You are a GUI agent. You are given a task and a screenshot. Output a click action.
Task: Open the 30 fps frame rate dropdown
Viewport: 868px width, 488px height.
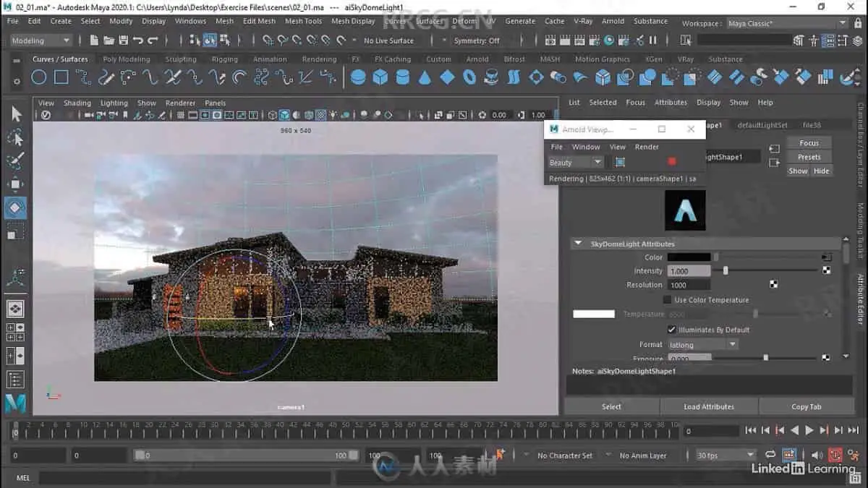[726, 455]
